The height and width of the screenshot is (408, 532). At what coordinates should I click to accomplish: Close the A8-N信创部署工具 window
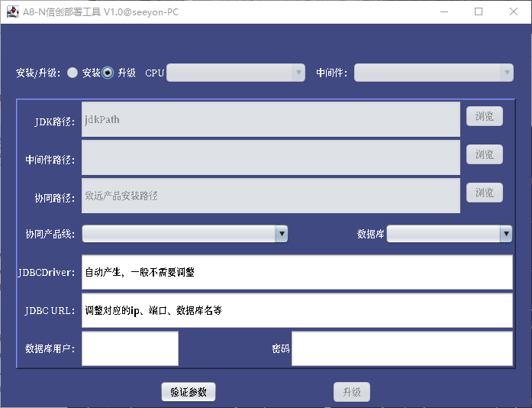click(514, 12)
